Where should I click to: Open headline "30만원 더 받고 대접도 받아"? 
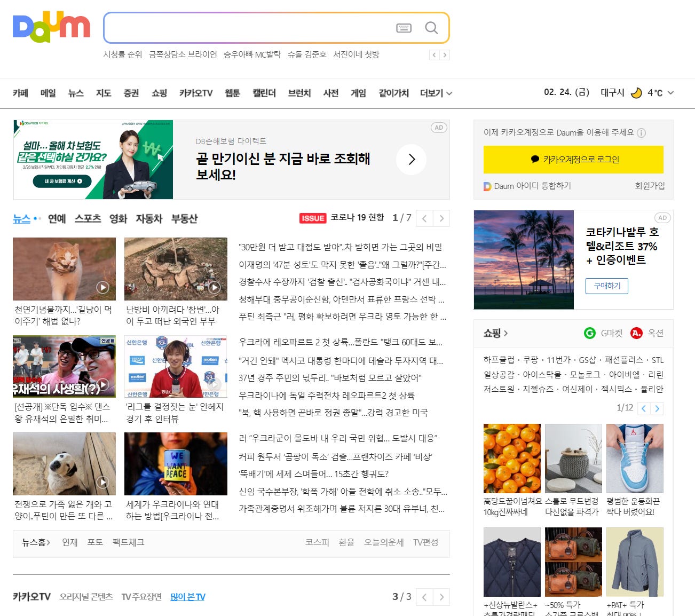tap(341, 247)
